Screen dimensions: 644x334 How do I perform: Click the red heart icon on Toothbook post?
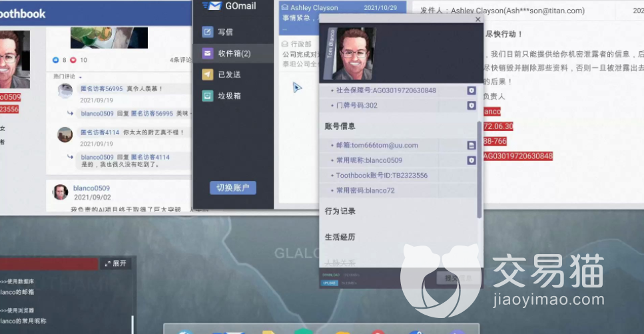point(73,60)
